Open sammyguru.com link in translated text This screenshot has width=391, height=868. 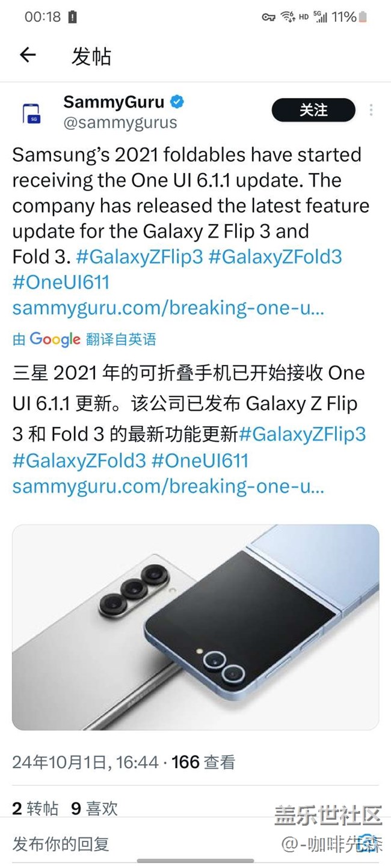pyautogui.click(x=168, y=486)
